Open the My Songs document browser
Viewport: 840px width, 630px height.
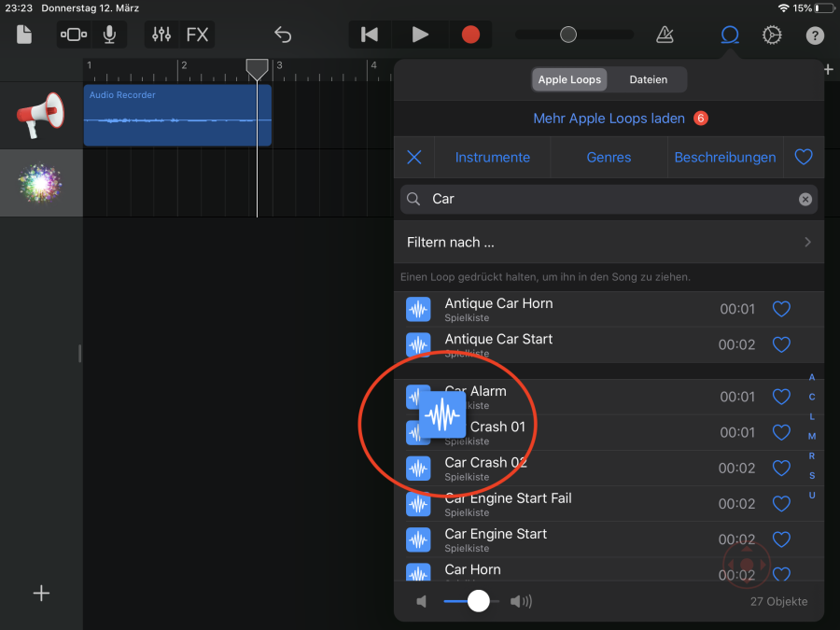pos(24,35)
